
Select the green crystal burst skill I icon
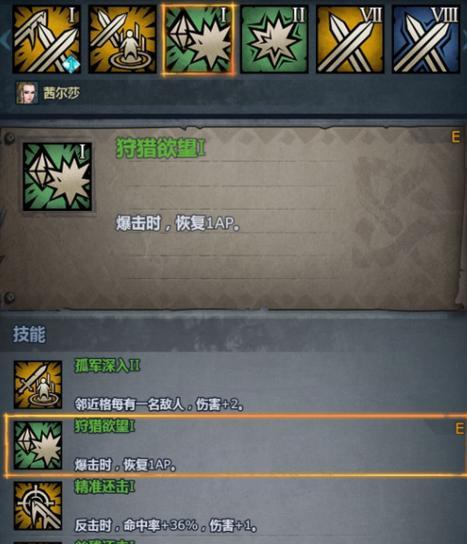tap(198, 39)
